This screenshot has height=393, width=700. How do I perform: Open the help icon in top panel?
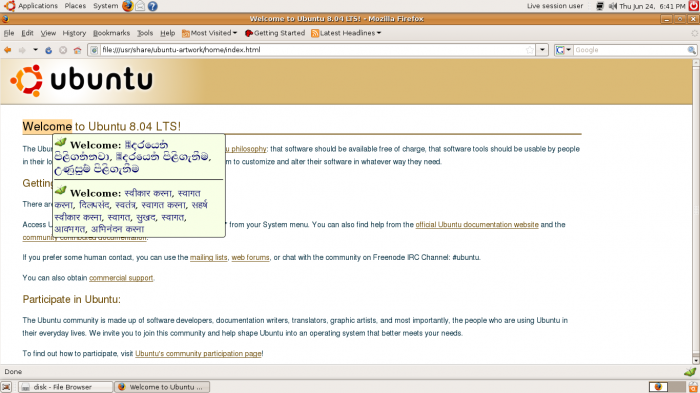pyautogui.click(x=153, y=6)
